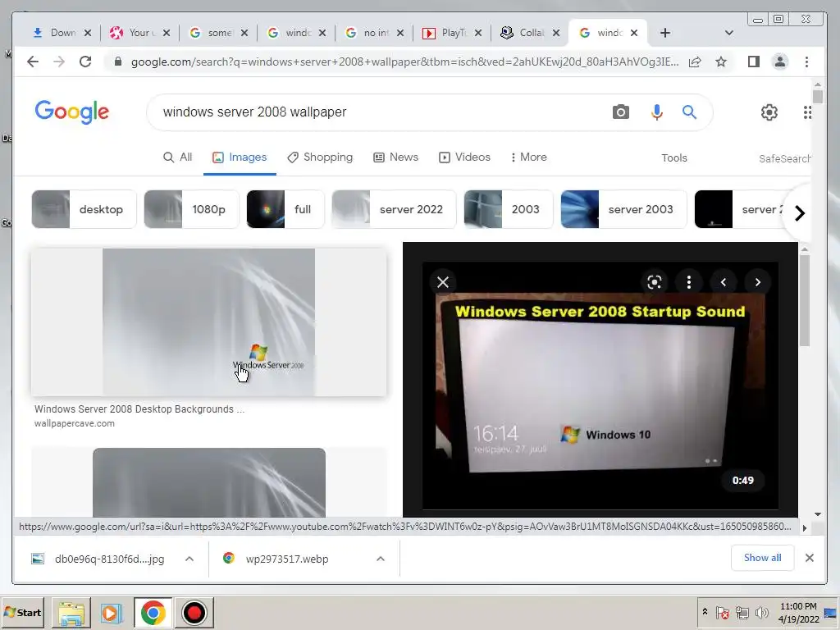Open the Google apps grid
Image resolution: width=840 pixels, height=630 pixels.
pos(807,112)
